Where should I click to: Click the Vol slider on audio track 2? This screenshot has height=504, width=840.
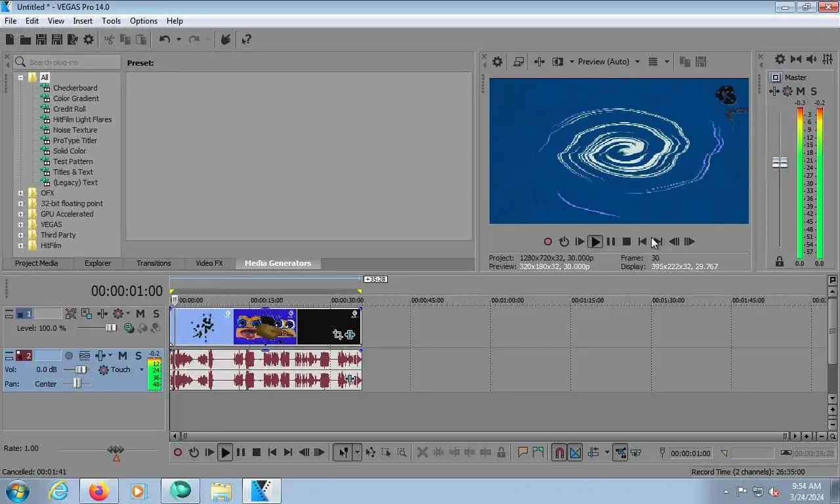tap(81, 370)
